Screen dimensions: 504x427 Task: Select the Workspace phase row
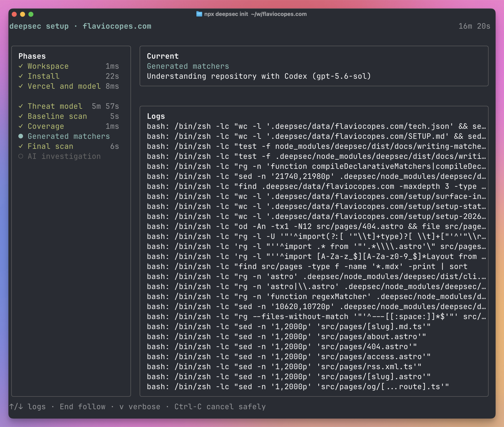click(69, 66)
